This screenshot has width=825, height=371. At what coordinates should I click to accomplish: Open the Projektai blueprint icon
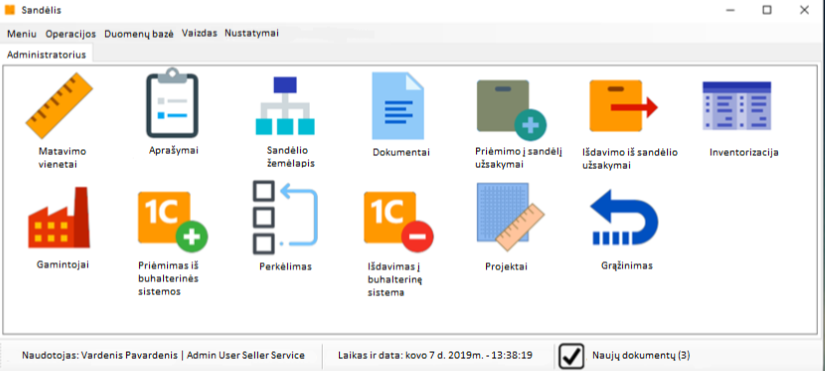[x=510, y=217]
